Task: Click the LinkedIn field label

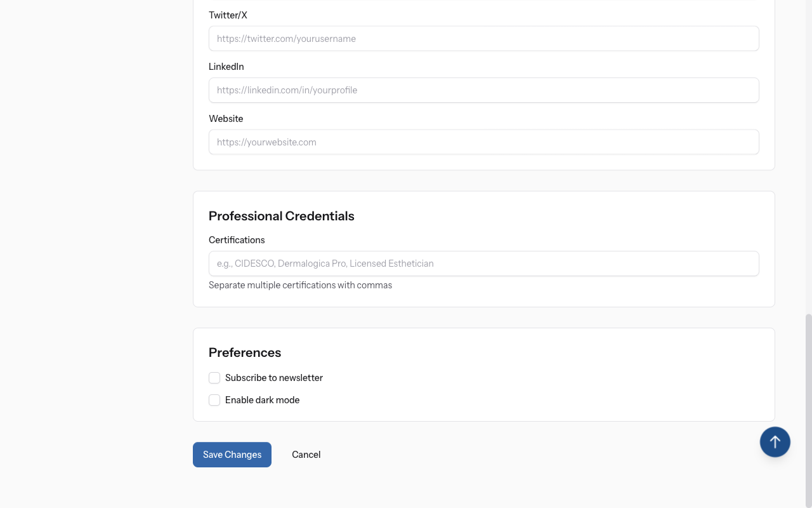Action: pos(226,67)
